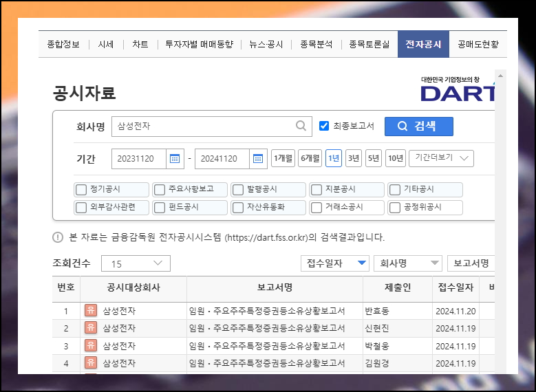Click the 유 badge in row 3

(91, 345)
